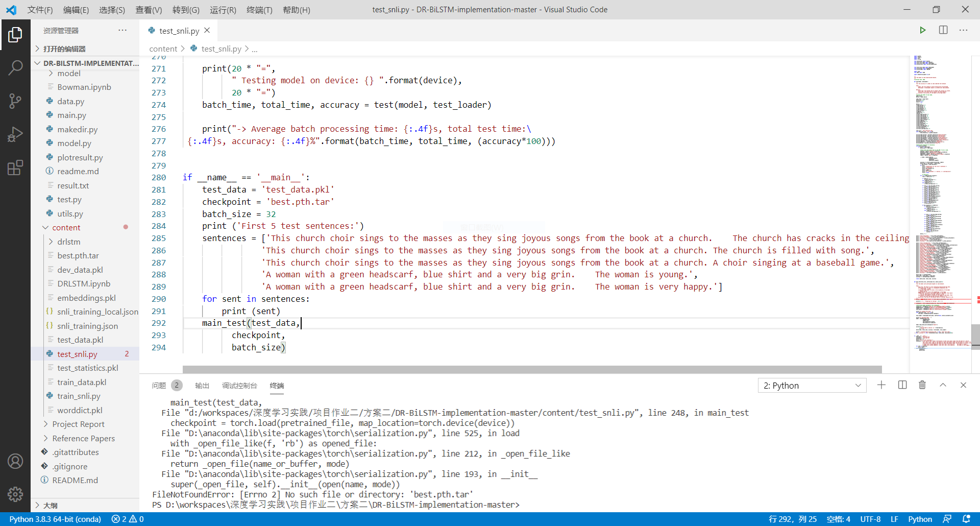Click test_snli.py in the breadcrumb
The height and width of the screenshot is (526, 980).
[221, 49]
